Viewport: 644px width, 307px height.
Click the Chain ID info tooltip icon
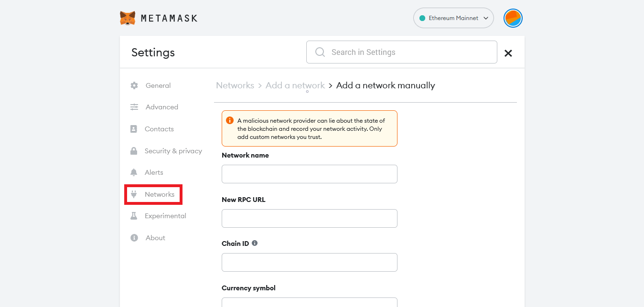(x=255, y=243)
